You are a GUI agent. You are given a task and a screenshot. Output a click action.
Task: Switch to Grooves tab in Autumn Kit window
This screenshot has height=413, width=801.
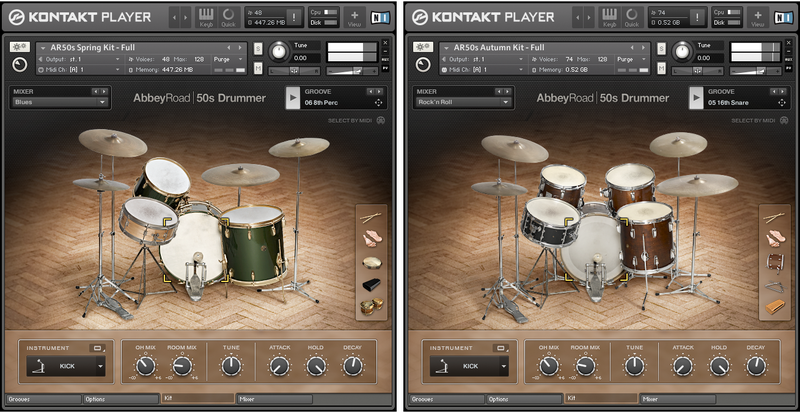click(x=446, y=399)
